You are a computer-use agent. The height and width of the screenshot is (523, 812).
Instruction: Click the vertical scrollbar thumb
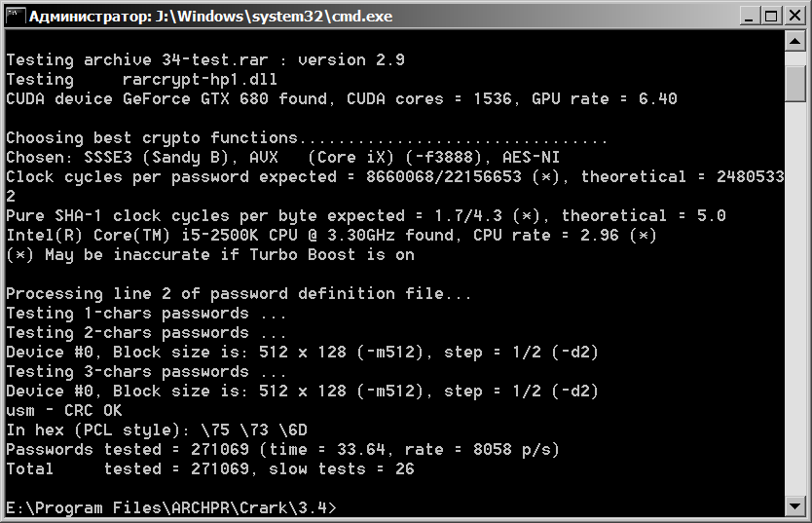794,82
